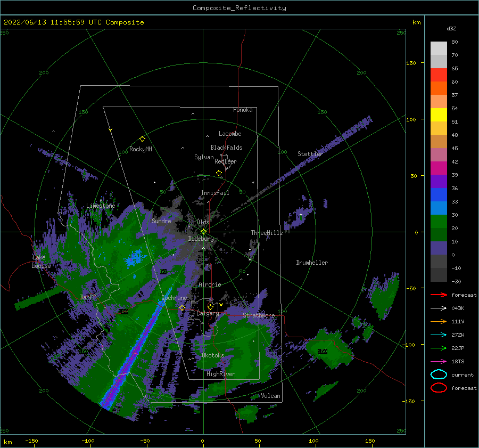Select the ThreeHills town label
Viewport: 479px width, 448px height.
point(267,233)
